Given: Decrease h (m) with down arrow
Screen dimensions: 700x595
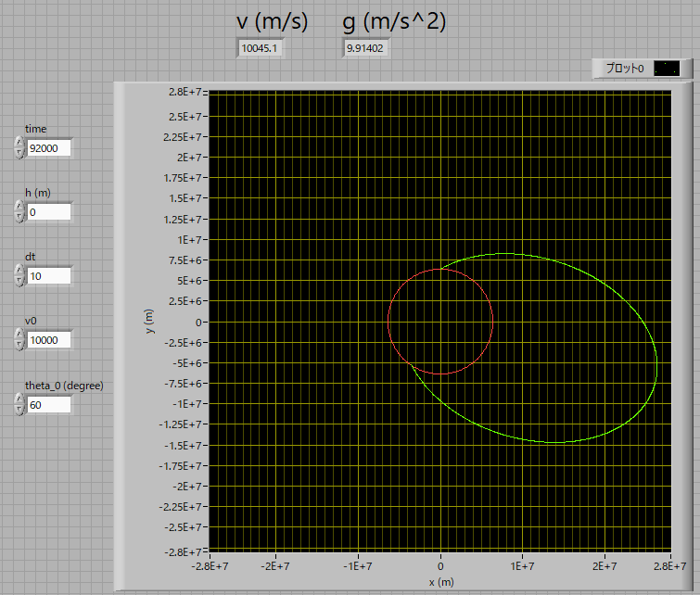Looking at the screenshot, I should 19,217.
